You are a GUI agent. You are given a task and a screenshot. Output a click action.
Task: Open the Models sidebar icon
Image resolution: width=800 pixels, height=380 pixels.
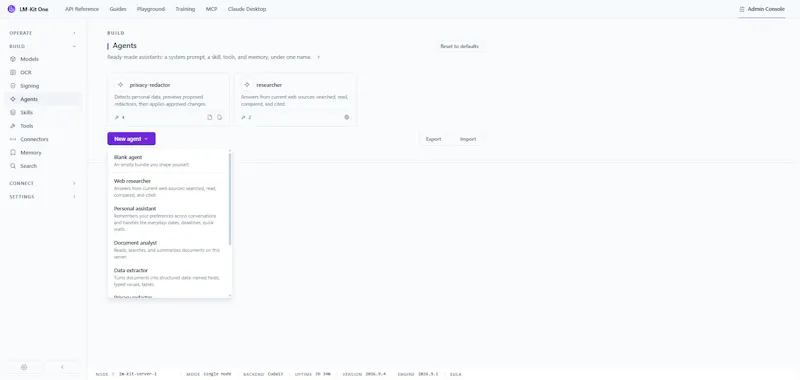[13, 59]
